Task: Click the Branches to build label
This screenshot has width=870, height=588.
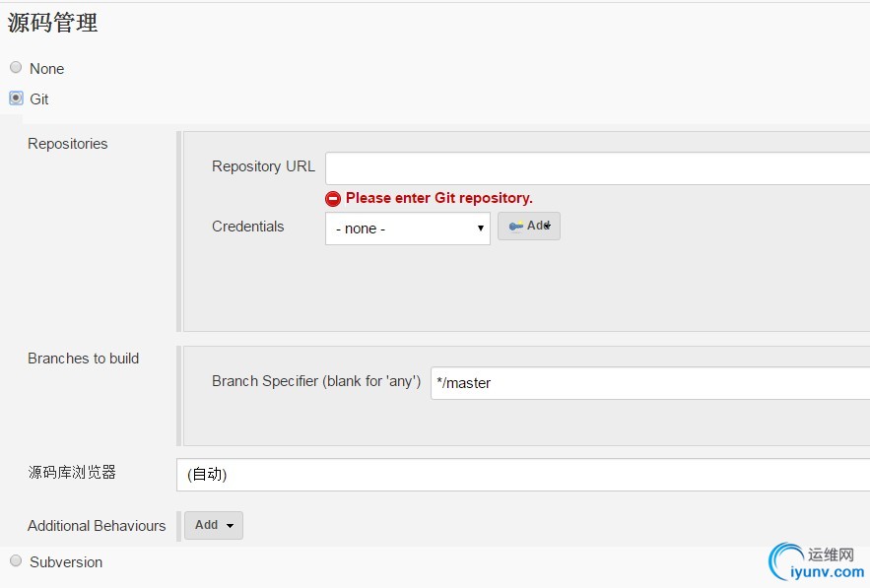Action: [83, 359]
